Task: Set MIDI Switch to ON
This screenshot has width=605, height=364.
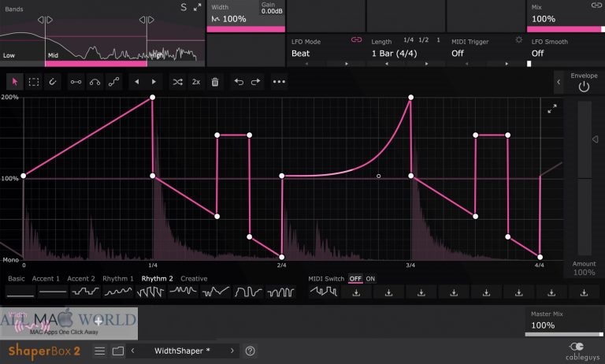Action: click(370, 279)
